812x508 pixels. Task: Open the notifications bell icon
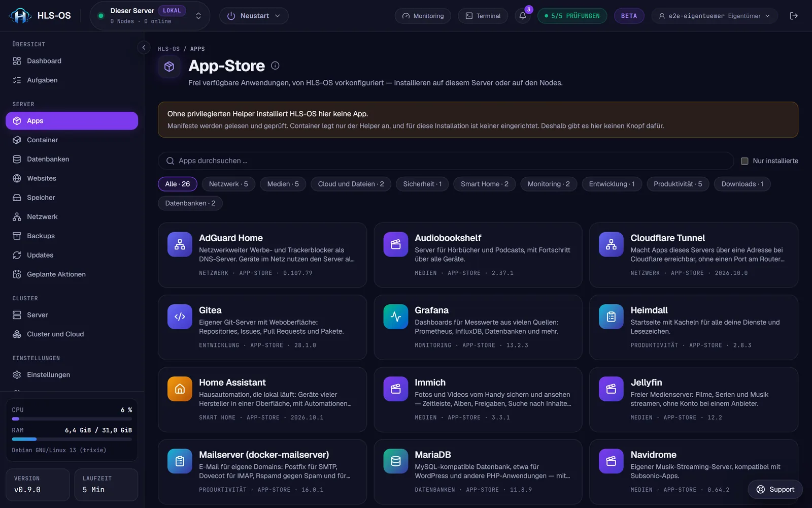[523, 16]
